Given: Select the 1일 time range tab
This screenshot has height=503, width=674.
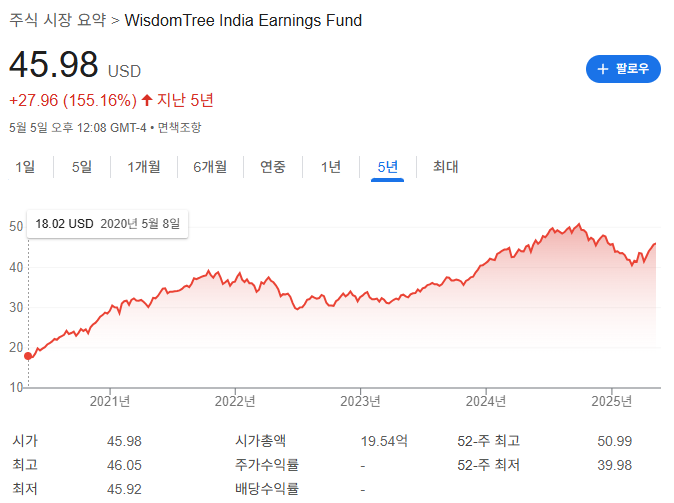Looking at the screenshot, I should point(25,167).
